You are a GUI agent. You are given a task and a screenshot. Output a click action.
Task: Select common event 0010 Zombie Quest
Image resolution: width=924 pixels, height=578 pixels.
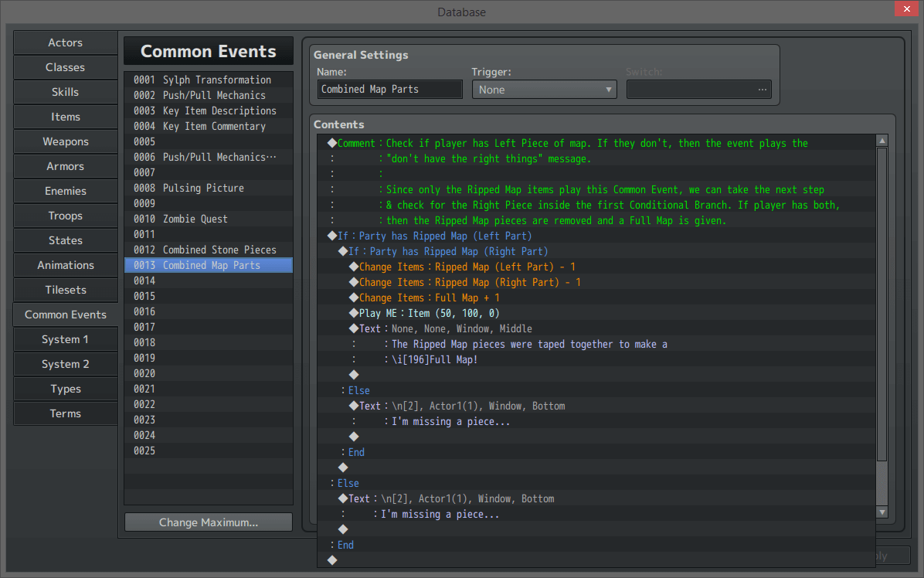tap(208, 219)
